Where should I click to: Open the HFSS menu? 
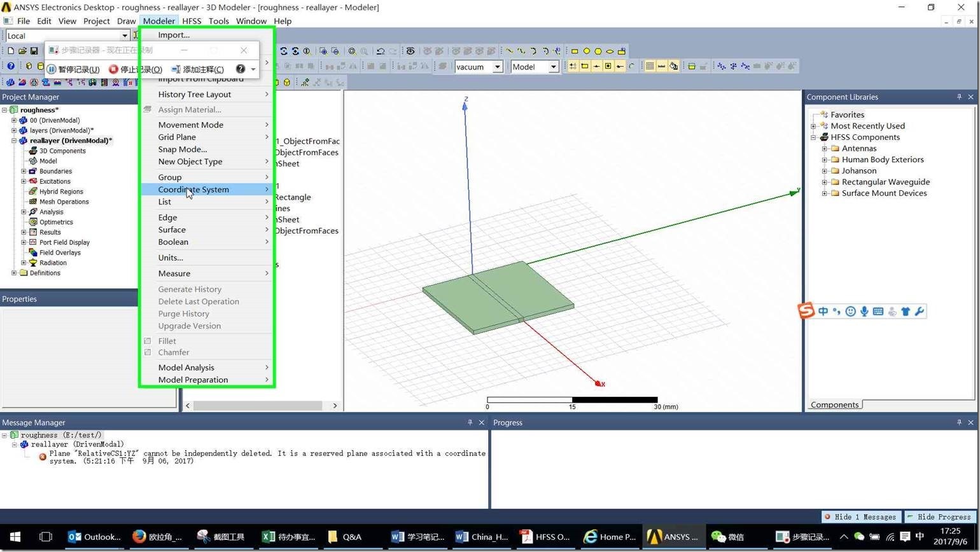point(192,21)
